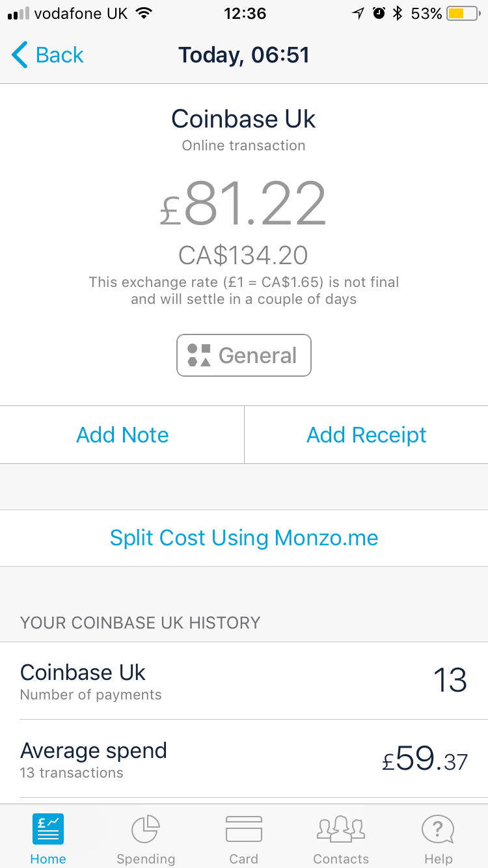Open the Home tab icon
Image resolution: width=488 pixels, height=868 pixels.
48,830
